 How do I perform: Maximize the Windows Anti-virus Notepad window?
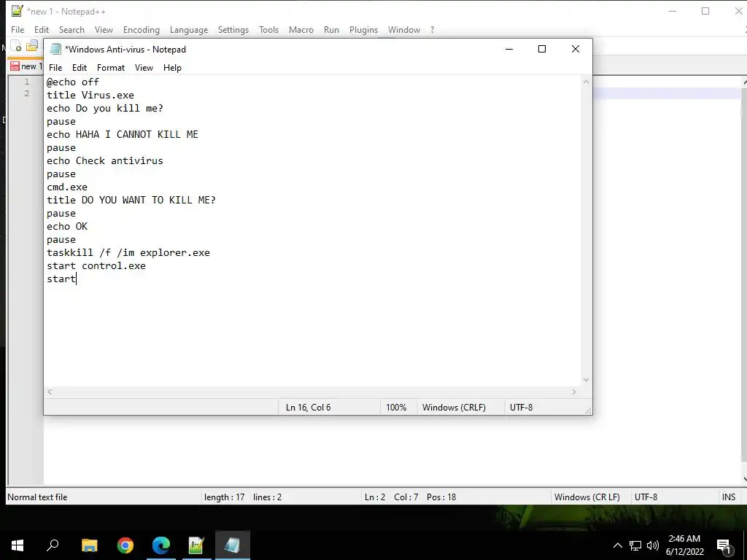coord(542,49)
